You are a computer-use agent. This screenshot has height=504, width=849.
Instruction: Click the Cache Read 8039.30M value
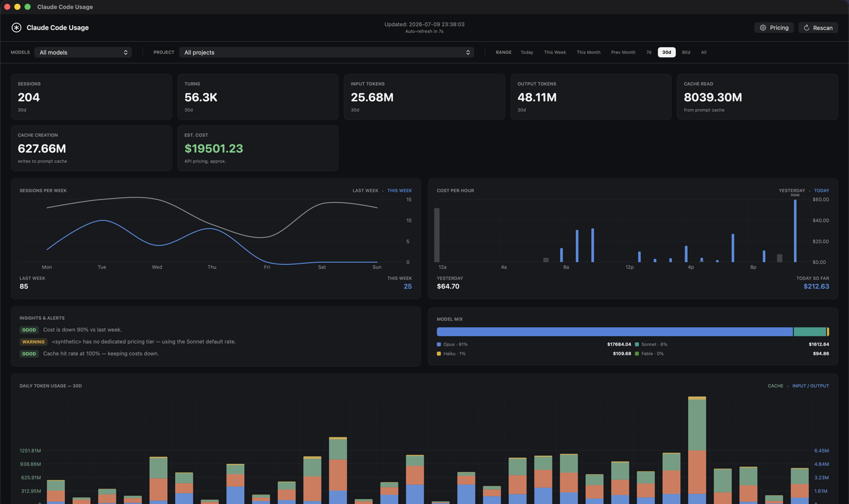pos(713,97)
